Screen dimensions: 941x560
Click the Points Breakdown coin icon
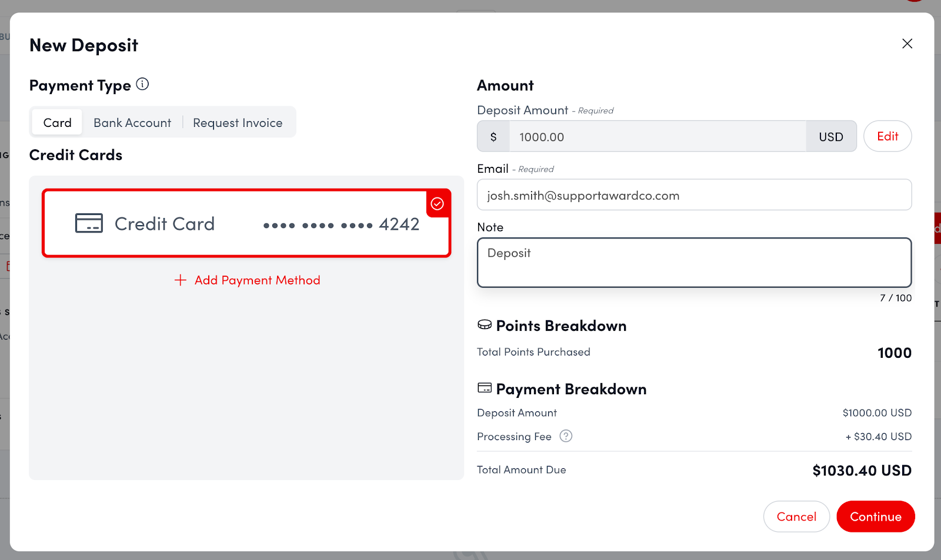[x=485, y=325]
